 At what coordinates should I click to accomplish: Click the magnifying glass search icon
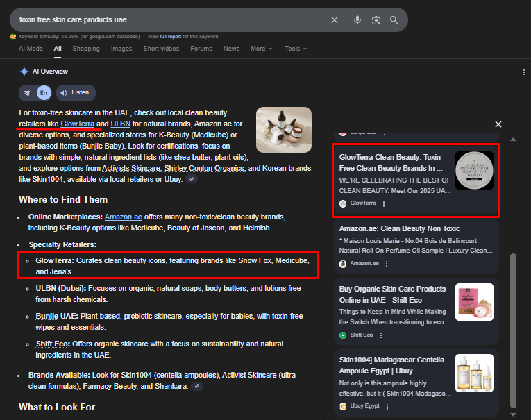tap(394, 20)
